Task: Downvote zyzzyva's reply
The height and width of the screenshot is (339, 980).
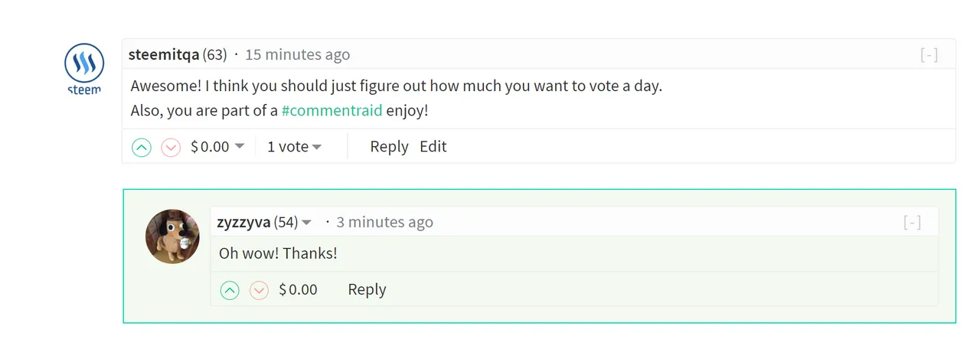Action: click(259, 290)
